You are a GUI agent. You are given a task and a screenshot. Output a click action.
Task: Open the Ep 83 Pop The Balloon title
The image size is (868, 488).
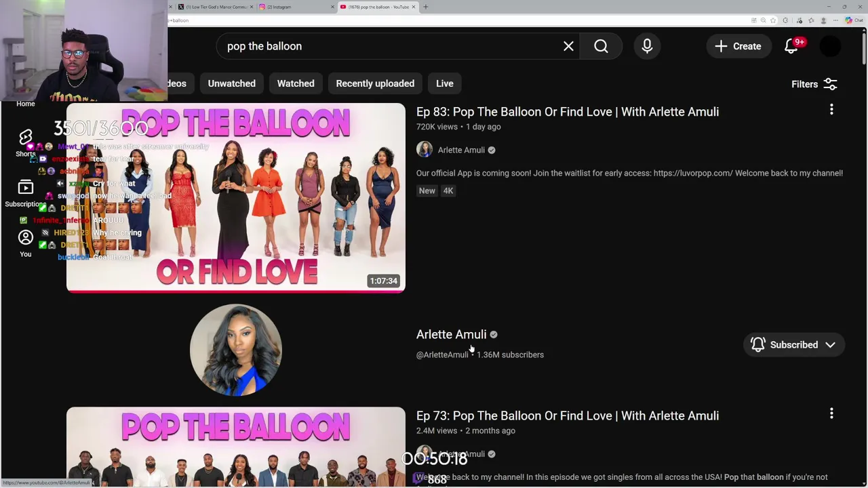(x=568, y=111)
